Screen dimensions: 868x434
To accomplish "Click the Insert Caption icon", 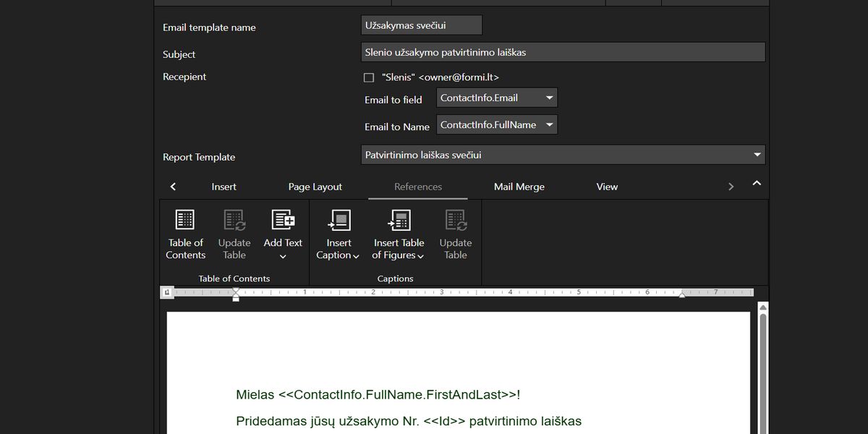I will (x=339, y=220).
